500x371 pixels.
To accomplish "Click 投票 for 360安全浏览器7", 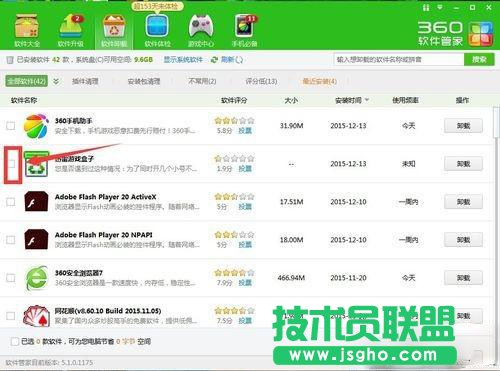I will (245, 283).
